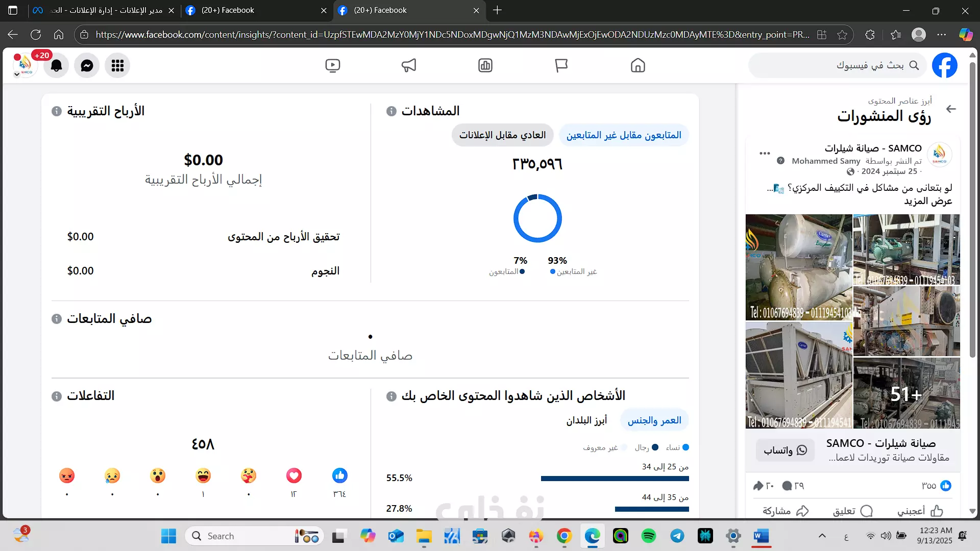The height and width of the screenshot is (551, 980).
Task: Click the ٢٩ comments count on the post
Action: pos(799,486)
